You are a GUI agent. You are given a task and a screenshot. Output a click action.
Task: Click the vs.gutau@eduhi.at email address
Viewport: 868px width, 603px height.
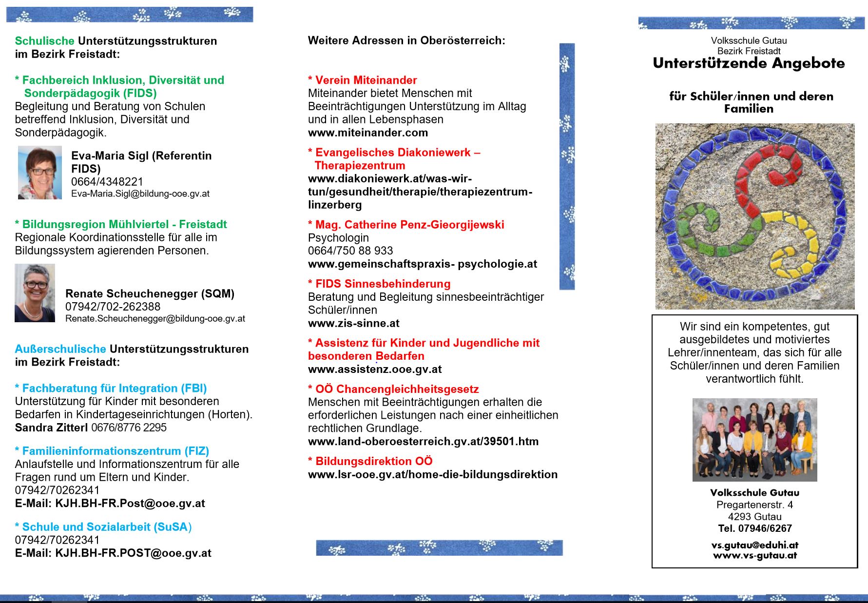[x=754, y=545]
